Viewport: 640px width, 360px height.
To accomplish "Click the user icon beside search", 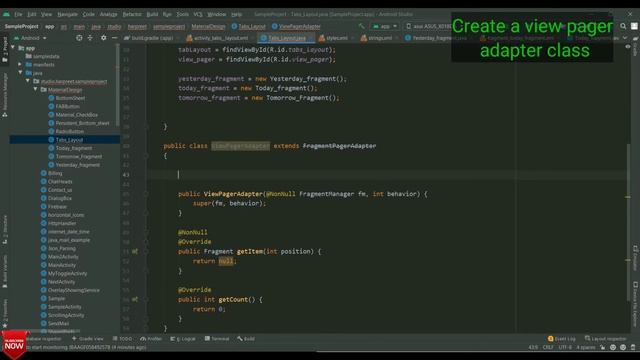I will point(634,26).
